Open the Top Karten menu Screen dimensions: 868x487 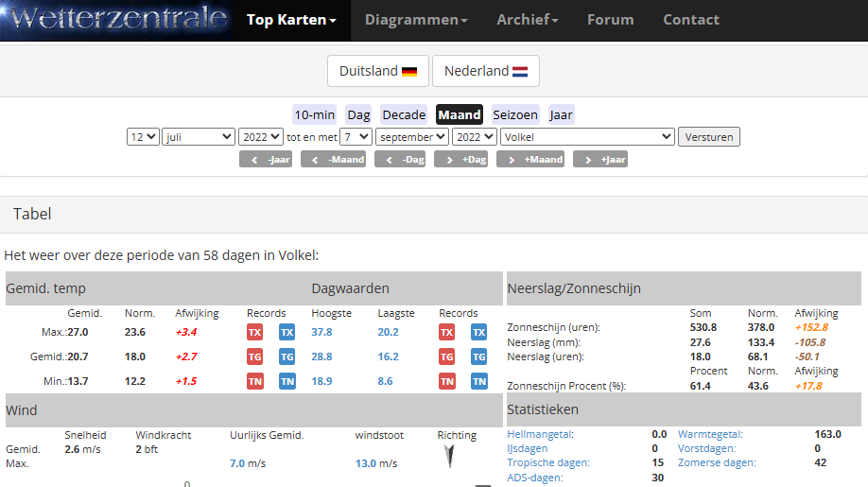(x=291, y=20)
